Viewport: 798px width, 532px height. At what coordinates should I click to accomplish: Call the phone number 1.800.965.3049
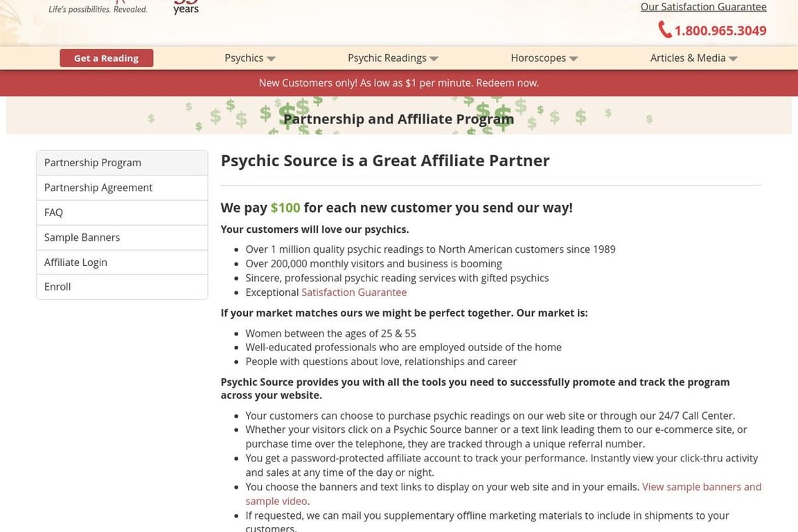tap(720, 30)
